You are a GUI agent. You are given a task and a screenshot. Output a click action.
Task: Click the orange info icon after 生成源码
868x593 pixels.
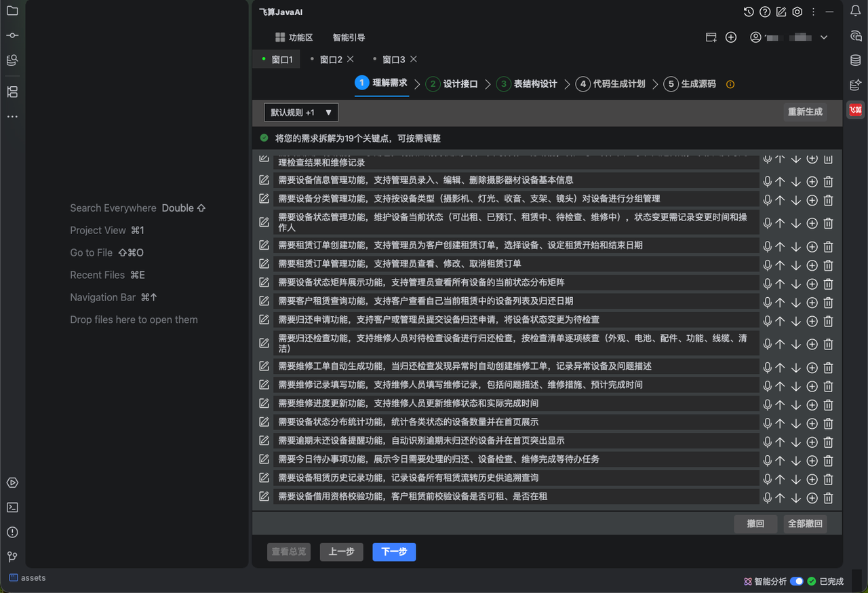(730, 85)
